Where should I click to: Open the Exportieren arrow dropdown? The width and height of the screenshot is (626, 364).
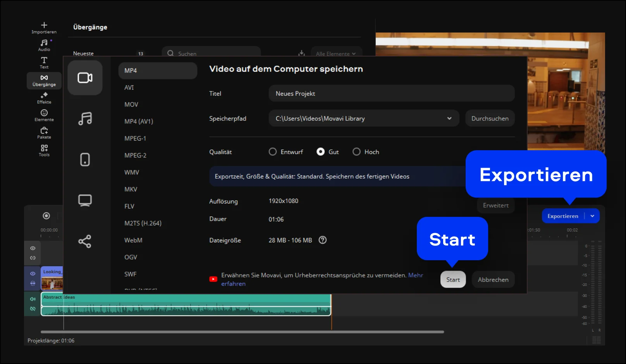click(x=592, y=216)
